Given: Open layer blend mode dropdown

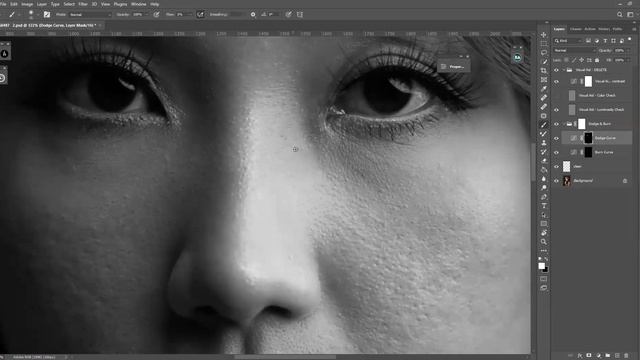Looking at the screenshot, I should [x=574, y=50].
